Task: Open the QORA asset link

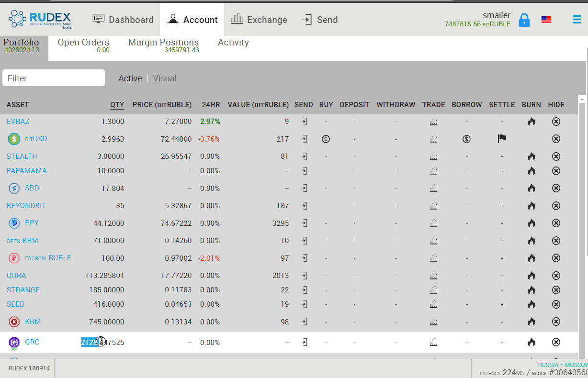Action: point(16,276)
